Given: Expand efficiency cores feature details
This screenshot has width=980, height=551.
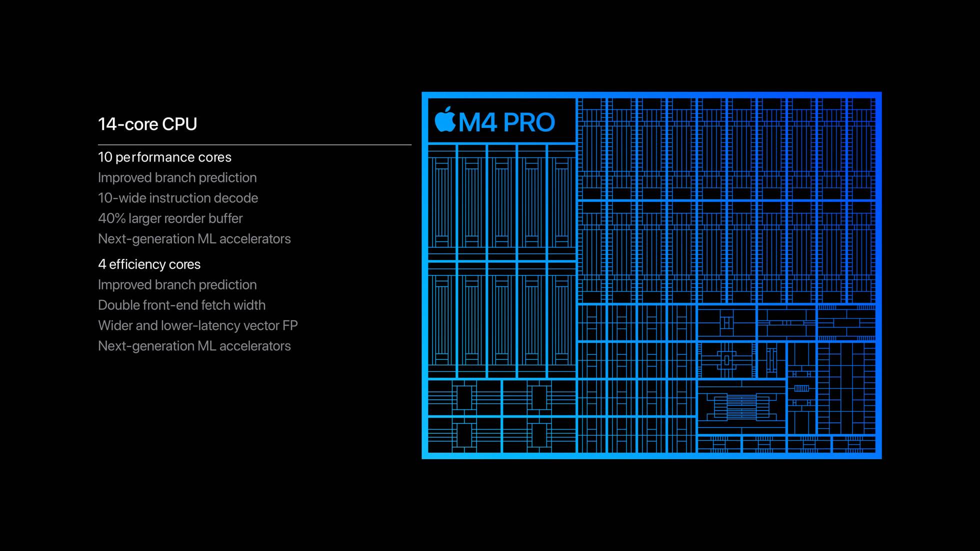Looking at the screenshot, I should pos(149,263).
